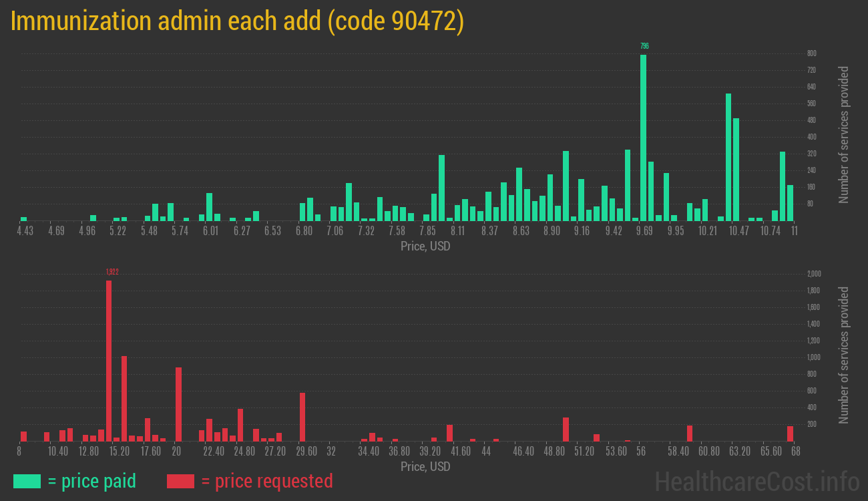This screenshot has width=868, height=501.
Task: Click the 800 tick on the upper y-axis
Action: tap(812, 53)
